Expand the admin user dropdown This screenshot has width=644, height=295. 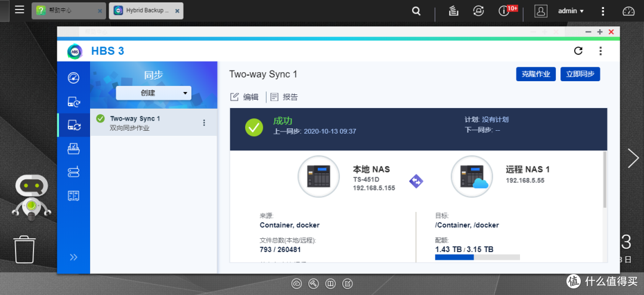(x=571, y=11)
